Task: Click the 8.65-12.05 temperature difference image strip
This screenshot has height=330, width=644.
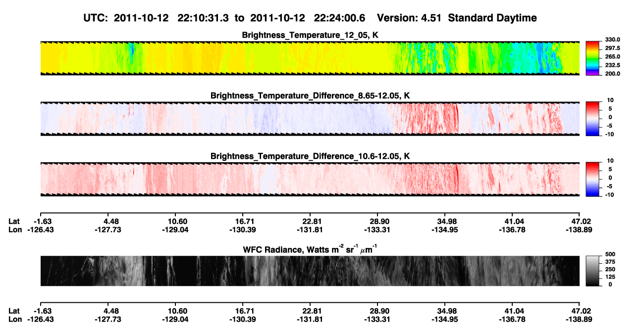Action: [310, 118]
